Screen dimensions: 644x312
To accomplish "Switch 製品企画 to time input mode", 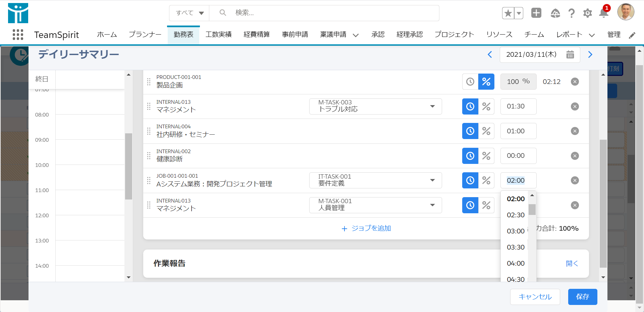I will pyautogui.click(x=470, y=82).
